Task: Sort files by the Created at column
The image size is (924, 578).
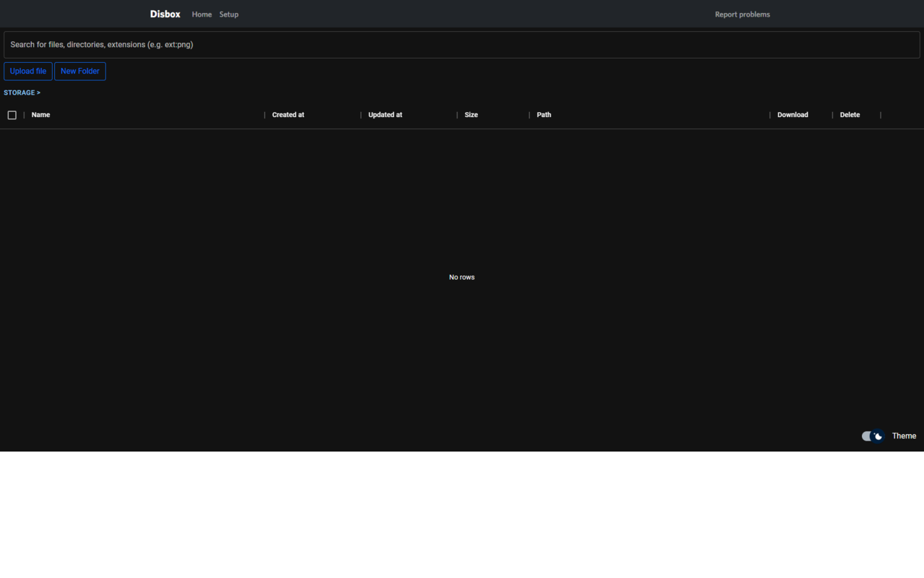Action: pos(288,115)
